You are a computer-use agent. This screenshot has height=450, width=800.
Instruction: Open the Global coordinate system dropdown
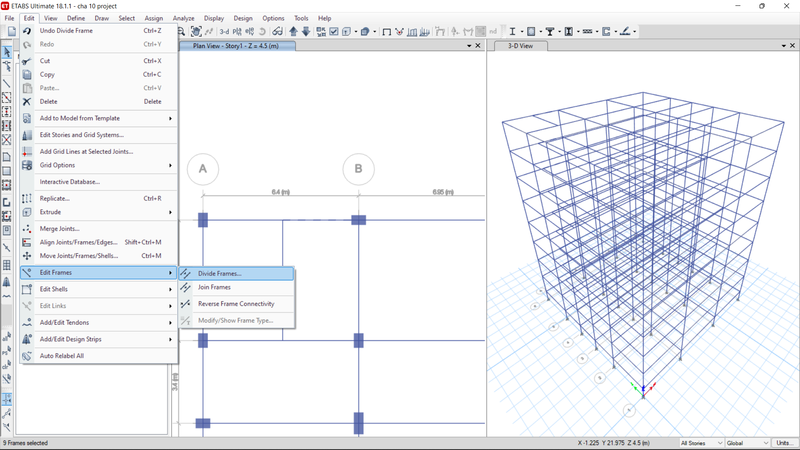[747, 443]
